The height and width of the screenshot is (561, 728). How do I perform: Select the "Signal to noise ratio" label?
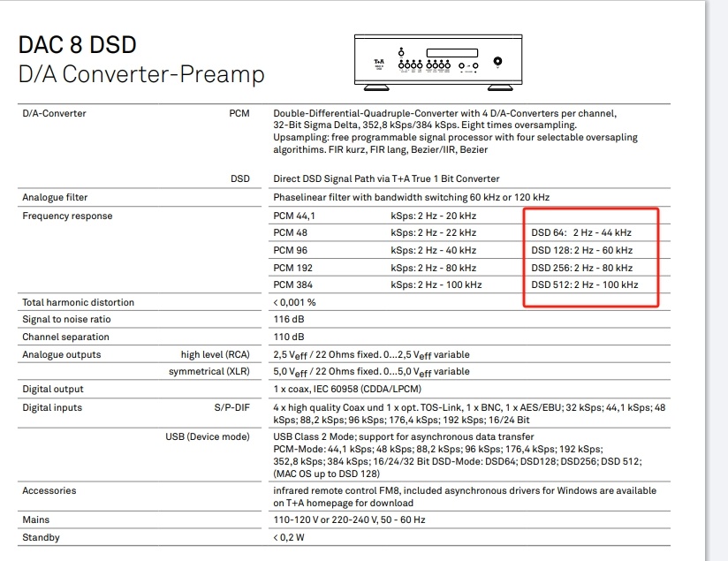pos(66,320)
